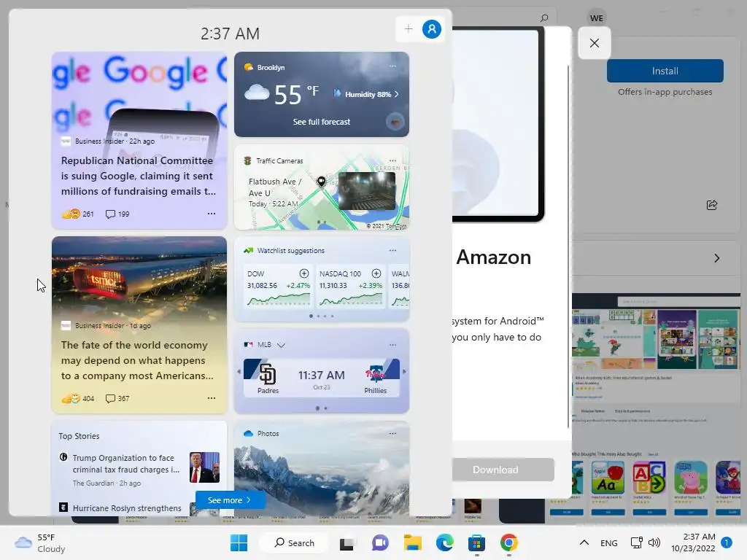Show previous MLB game with left arrow
Image resolution: width=747 pixels, height=560 pixels.
click(239, 371)
